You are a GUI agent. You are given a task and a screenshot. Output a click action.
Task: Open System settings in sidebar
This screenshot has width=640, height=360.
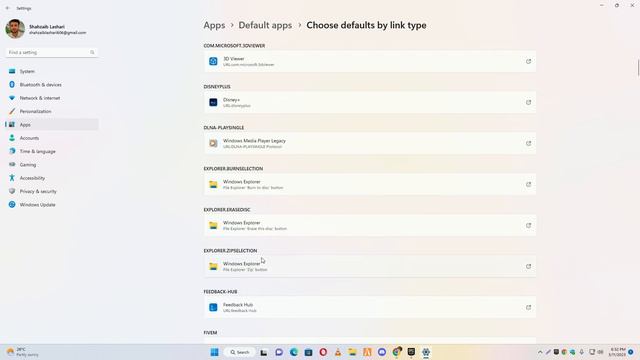[x=51, y=71]
